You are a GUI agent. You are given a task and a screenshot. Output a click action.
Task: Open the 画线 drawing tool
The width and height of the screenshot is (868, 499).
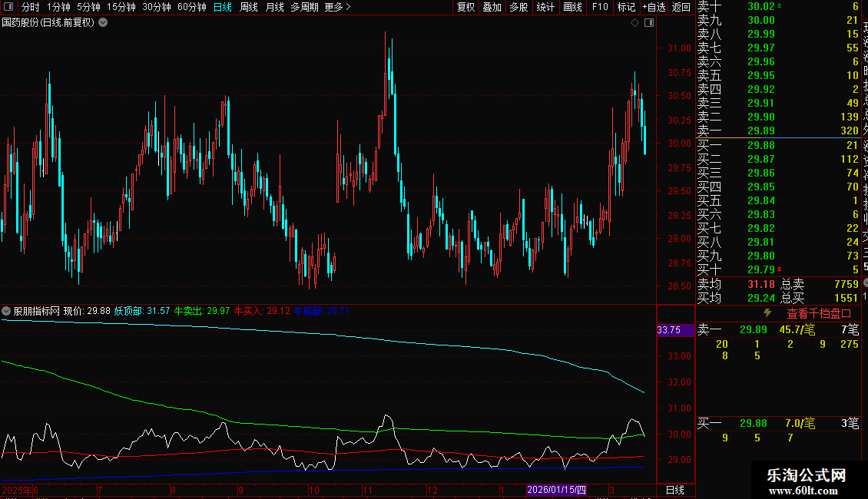pos(572,7)
